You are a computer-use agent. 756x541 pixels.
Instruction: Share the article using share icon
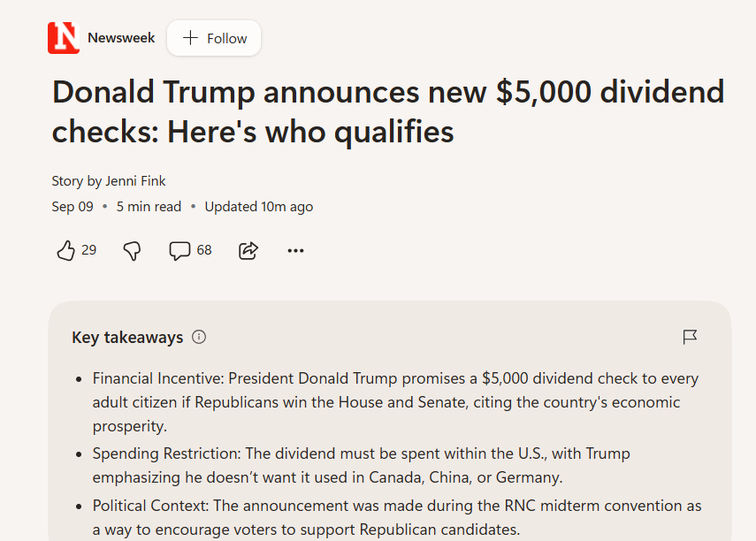pyautogui.click(x=248, y=251)
